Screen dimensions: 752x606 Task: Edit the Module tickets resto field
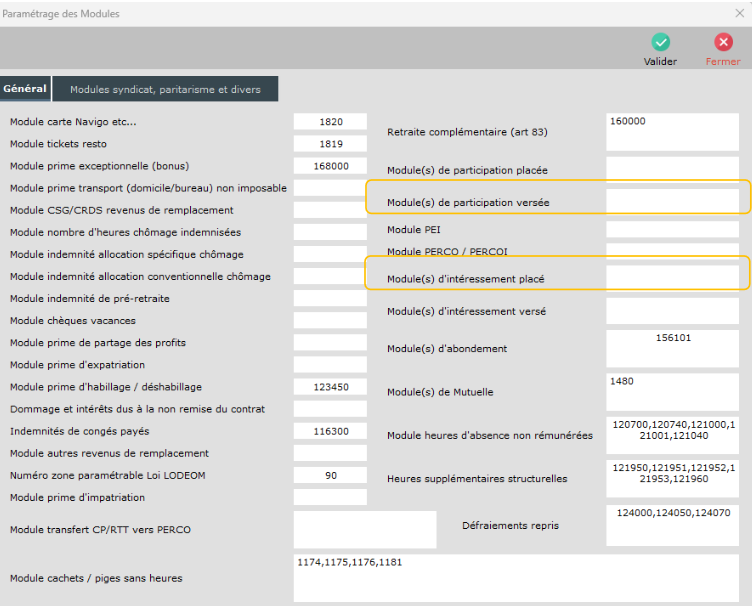[330, 144]
